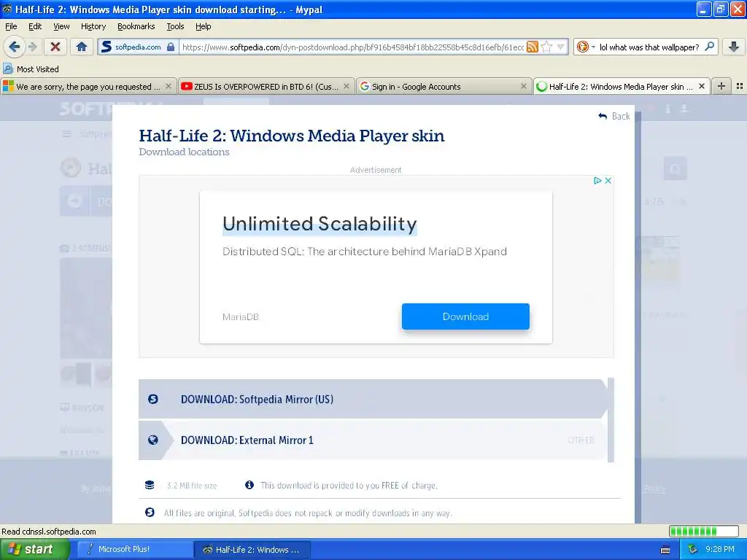The image size is (747, 560).
Task: Open the Most Visited bookmarks folder
Action: [31, 69]
